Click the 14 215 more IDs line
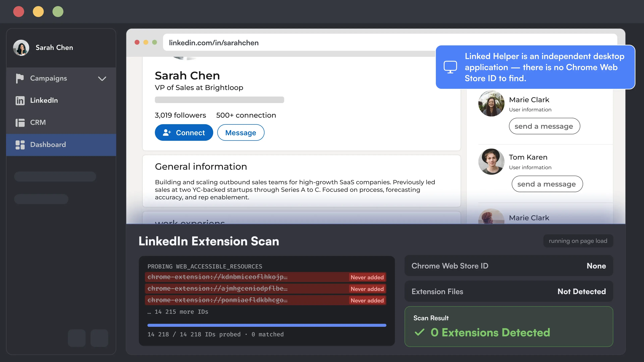 pos(178,312)
